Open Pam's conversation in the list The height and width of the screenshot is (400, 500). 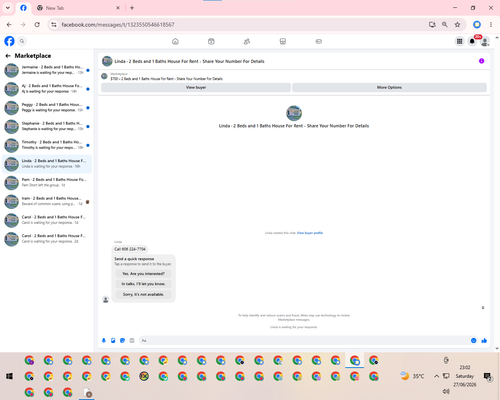tap(47, 182)
